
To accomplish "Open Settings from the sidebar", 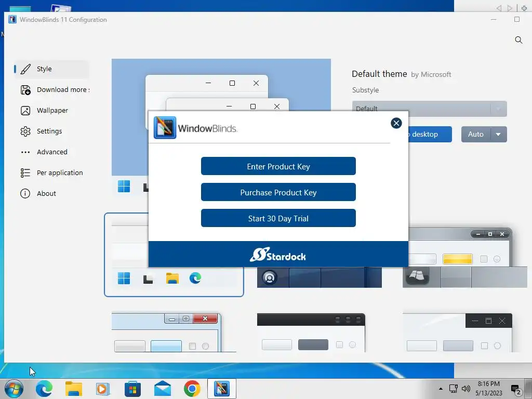I will point(51,131).
